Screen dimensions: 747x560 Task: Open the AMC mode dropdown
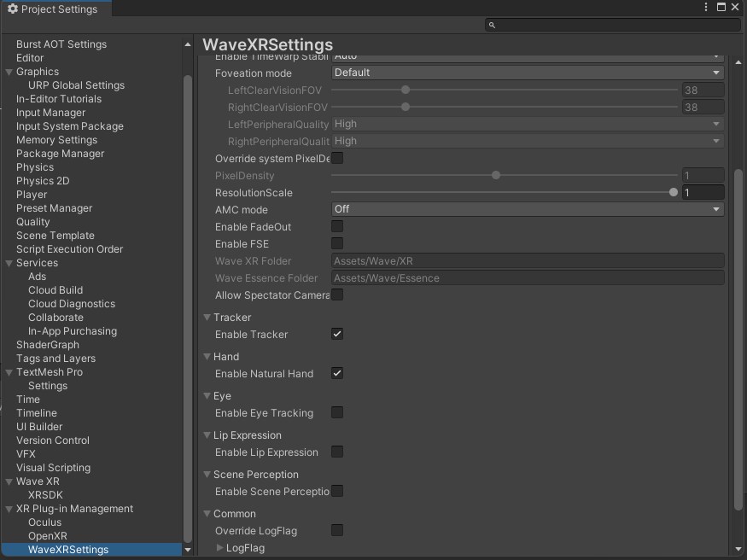pyautogui.click(x=527, y=210)
